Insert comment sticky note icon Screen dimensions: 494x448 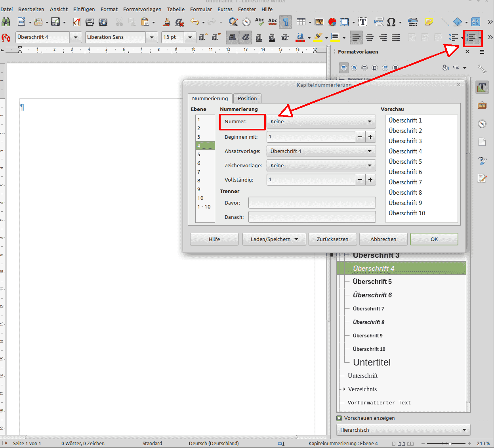pyautogui.click(x=429, y=22)
